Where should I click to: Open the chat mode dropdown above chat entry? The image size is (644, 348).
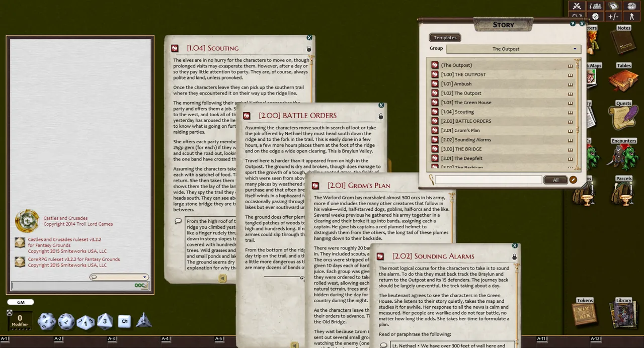(119, 277)
